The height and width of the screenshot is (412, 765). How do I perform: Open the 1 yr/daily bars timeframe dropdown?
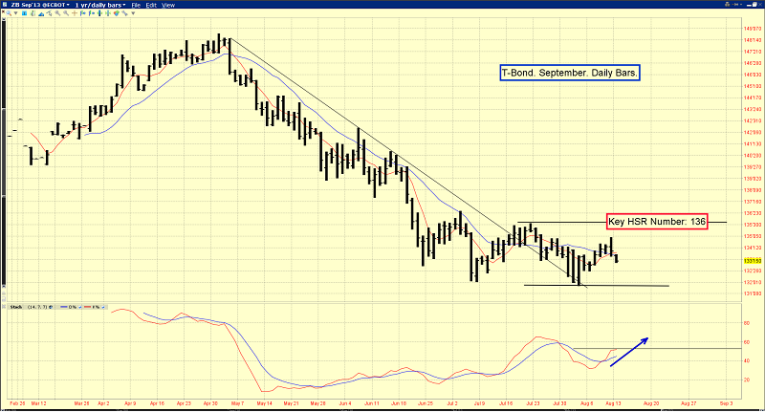pos(100,5)
